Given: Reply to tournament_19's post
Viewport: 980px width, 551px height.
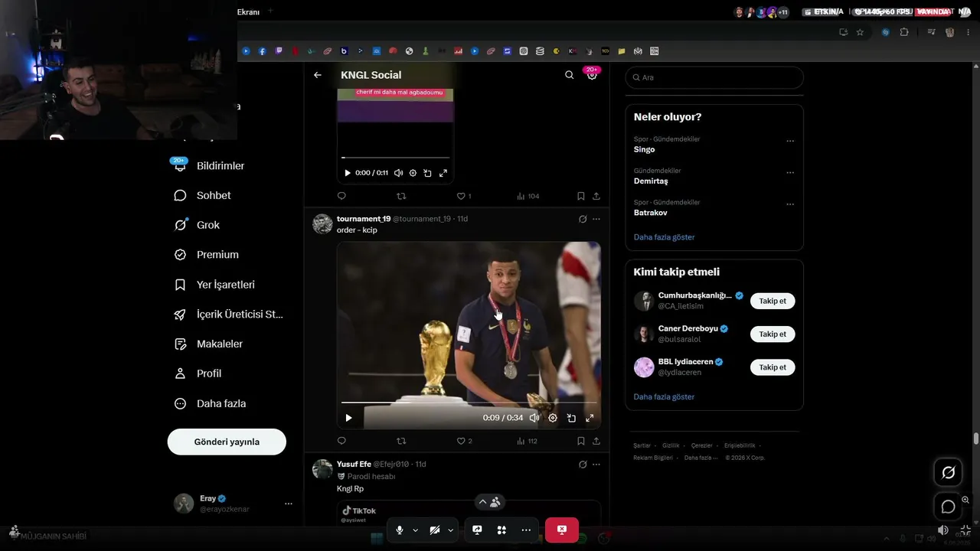Looking at the screenshot, I should [341, 441].
